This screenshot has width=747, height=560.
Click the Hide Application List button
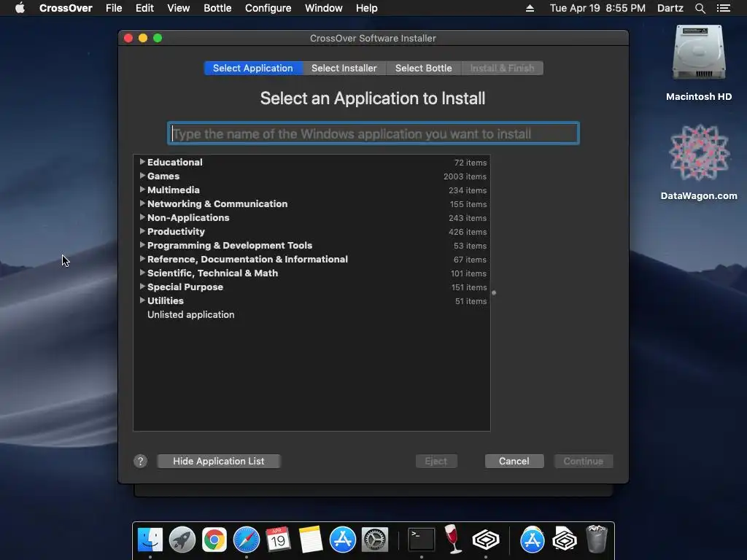point(219,461)
